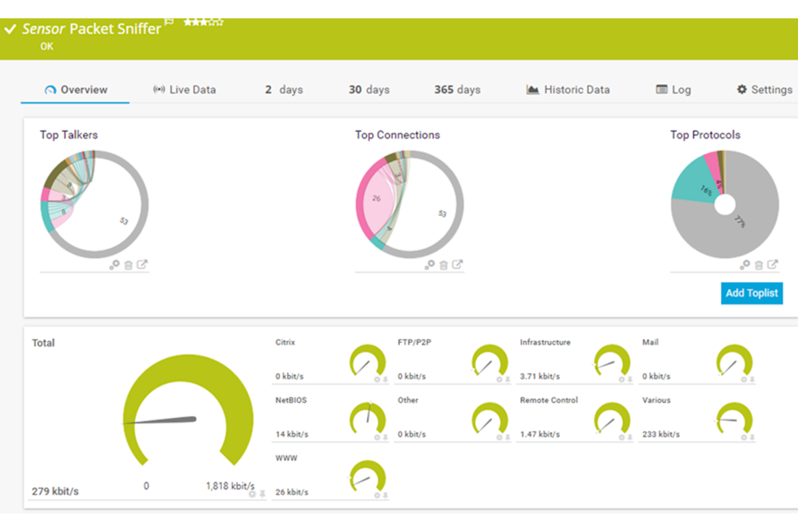Click the gear icon on WWW gauge
This screenshot has height=532, width=798.
(x=377, y=495)
